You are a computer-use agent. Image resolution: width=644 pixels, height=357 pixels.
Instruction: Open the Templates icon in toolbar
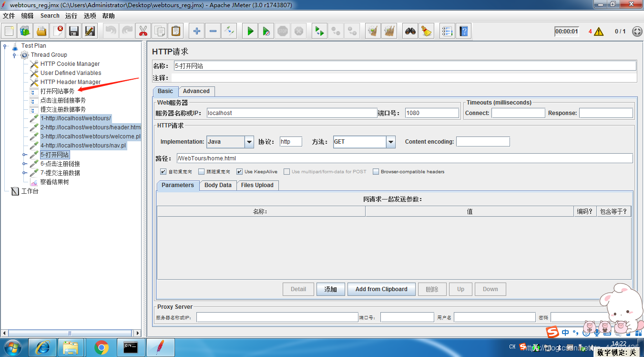tap(25, 31)
